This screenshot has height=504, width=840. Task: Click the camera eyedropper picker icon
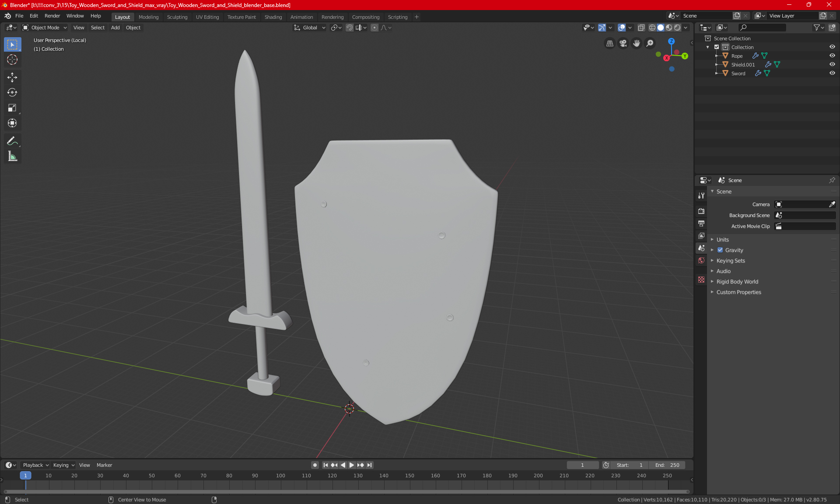pos(832,204)
